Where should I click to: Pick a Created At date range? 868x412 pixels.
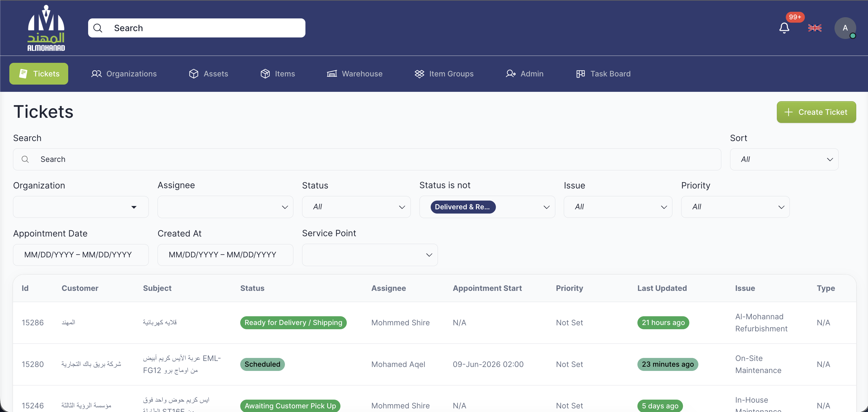coord(225,255)
